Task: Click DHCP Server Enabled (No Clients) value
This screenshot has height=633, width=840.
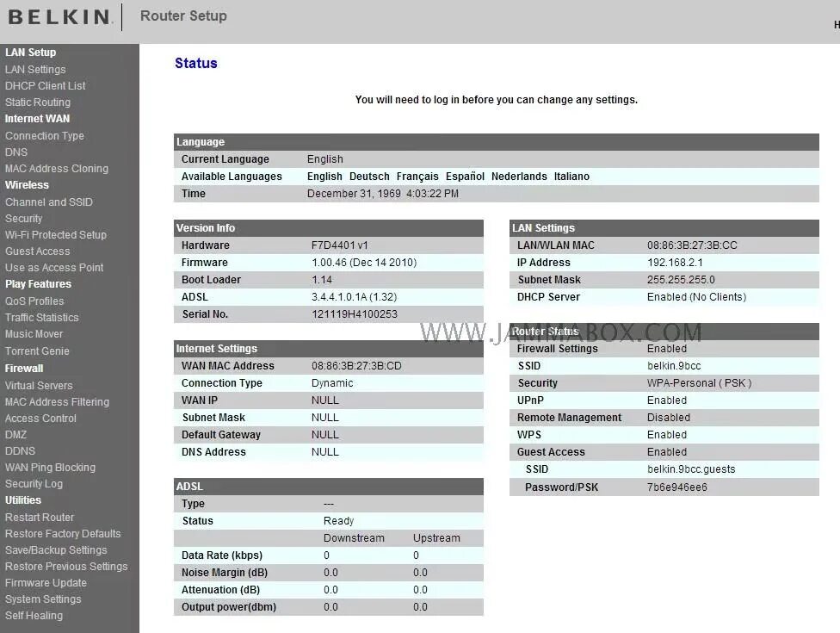Action: click(696, 297)
